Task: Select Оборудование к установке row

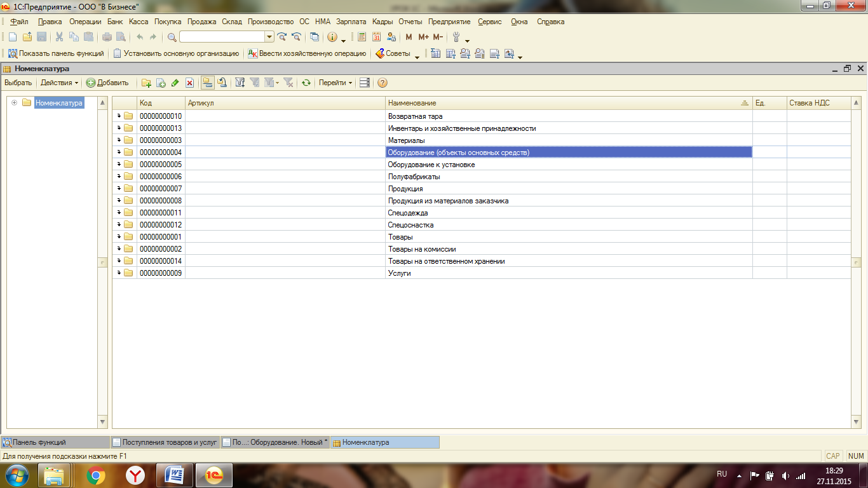Action: pyautogui.click(x=482, y=165)
